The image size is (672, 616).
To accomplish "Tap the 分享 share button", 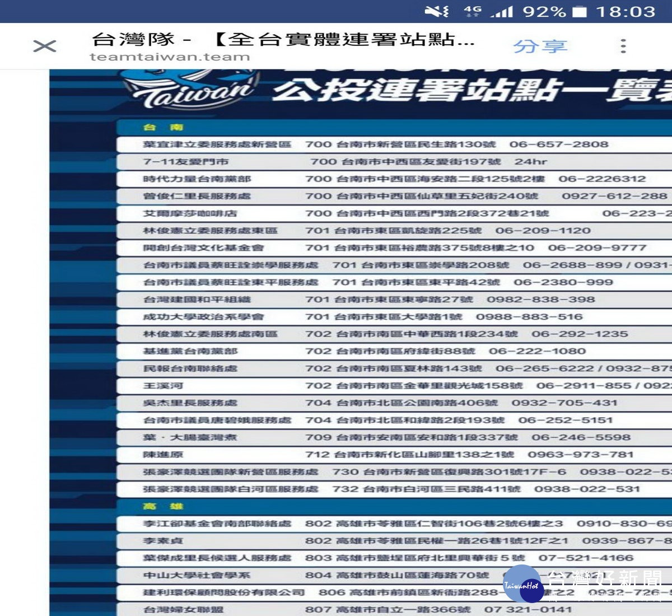I will 540,46.
